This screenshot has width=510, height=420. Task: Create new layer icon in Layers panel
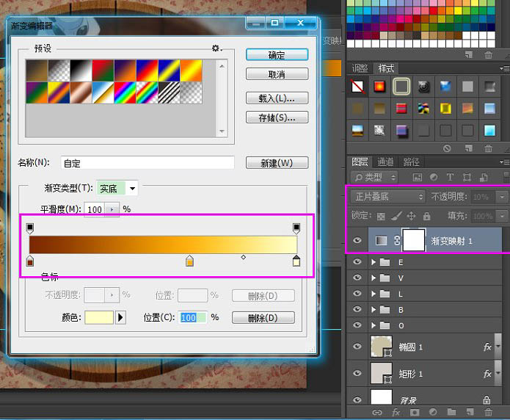coord(470,412)
